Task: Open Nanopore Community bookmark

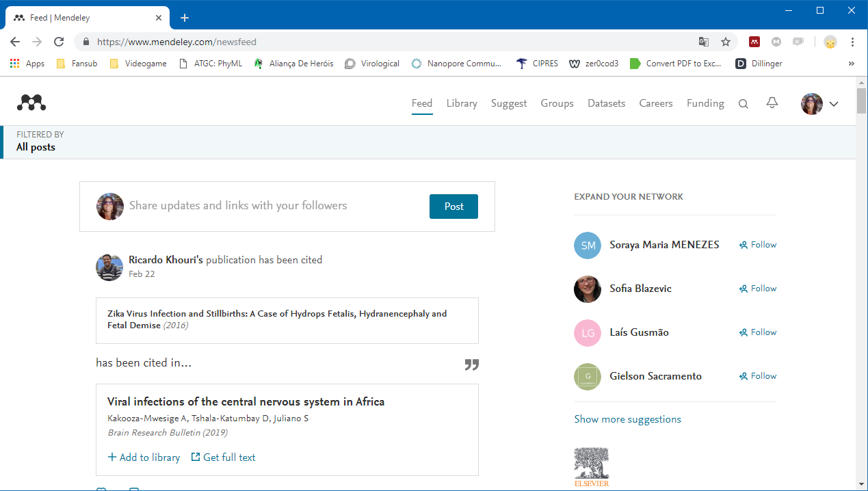Action: (456, 64)
